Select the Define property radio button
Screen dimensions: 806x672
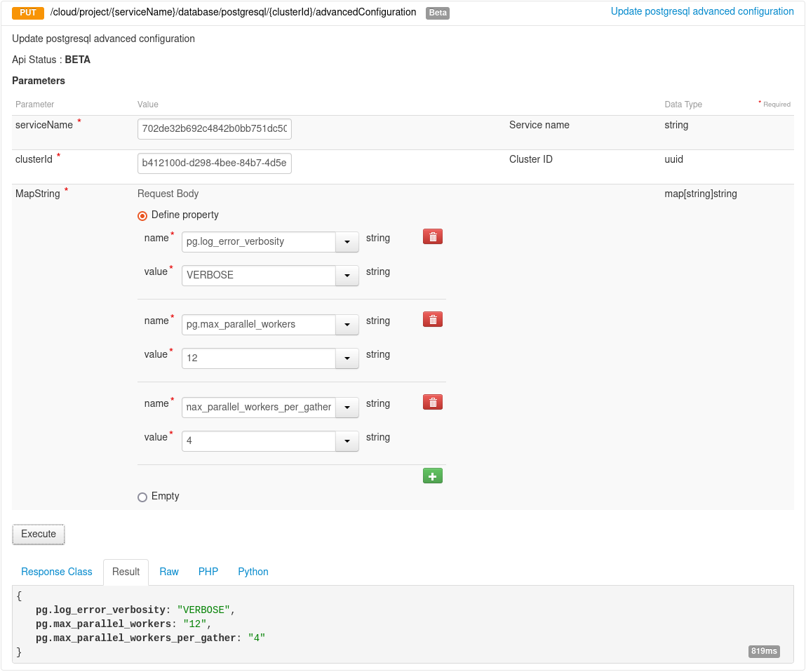(x=142, y=215)
